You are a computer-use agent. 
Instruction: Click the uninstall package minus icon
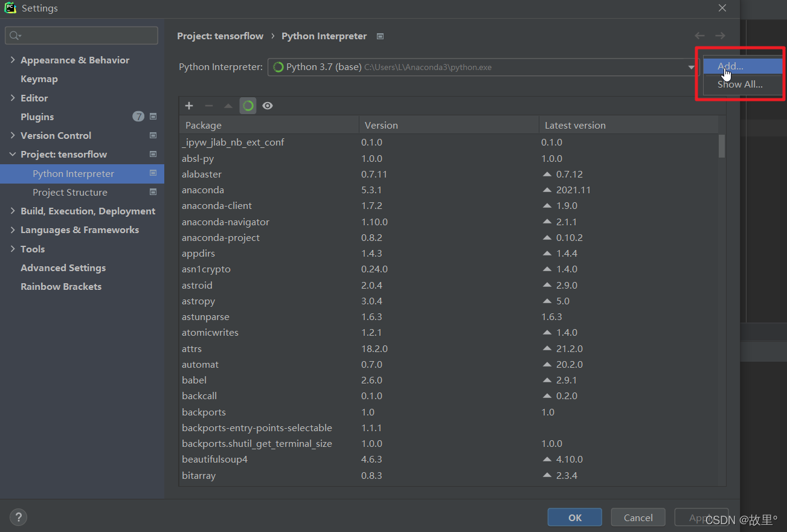(x=209, y=106)
